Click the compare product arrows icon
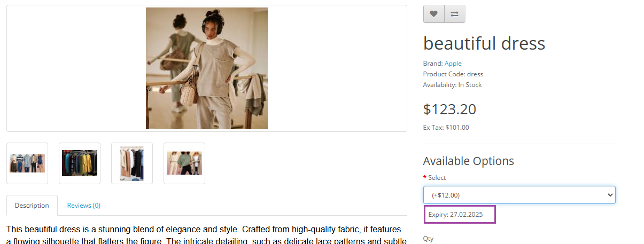Screen dimensions: 644x244 pos(454,14)
